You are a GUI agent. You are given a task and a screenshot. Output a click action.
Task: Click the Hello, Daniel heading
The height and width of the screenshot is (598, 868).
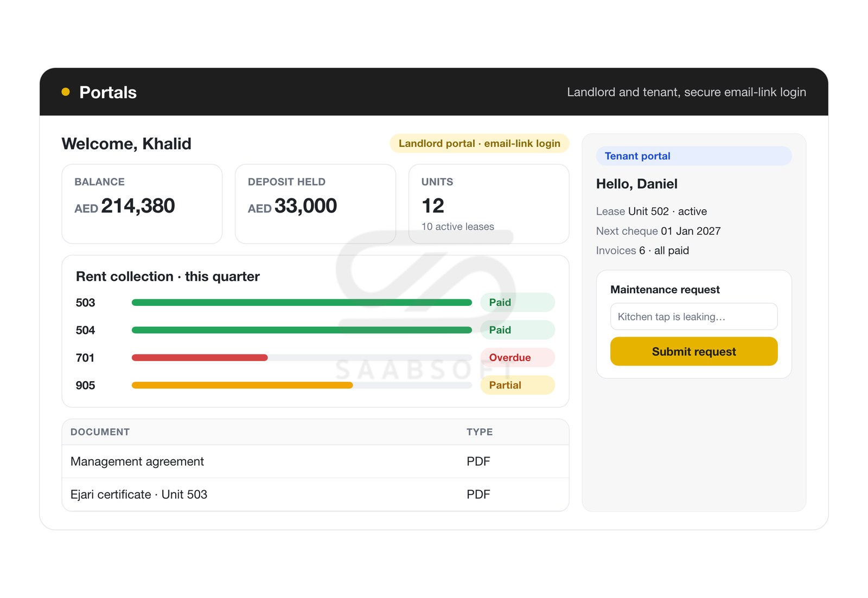click(637, 184)
